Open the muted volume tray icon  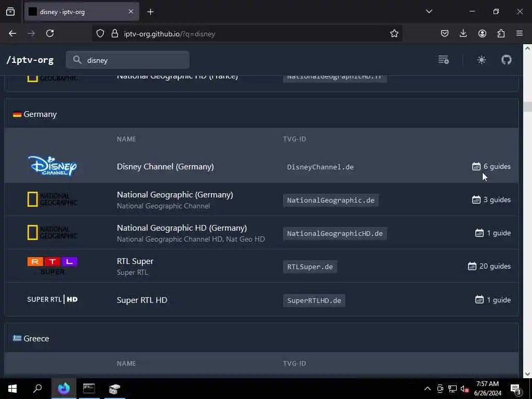point(465,389)
